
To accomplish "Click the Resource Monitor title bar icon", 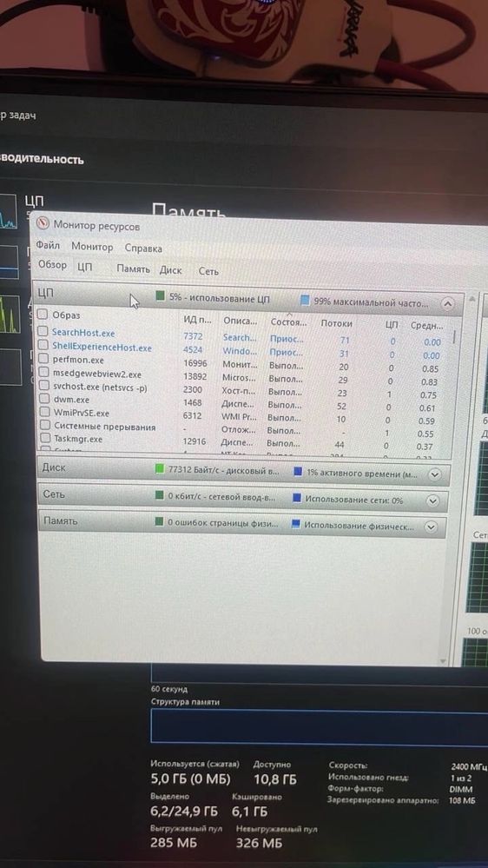I will pos(43,223).
